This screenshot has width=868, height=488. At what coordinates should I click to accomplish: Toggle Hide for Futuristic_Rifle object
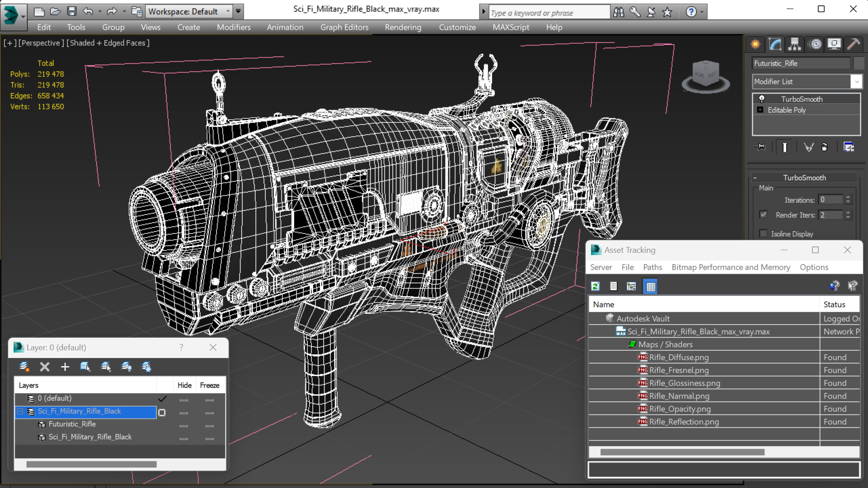coord(184,425)
